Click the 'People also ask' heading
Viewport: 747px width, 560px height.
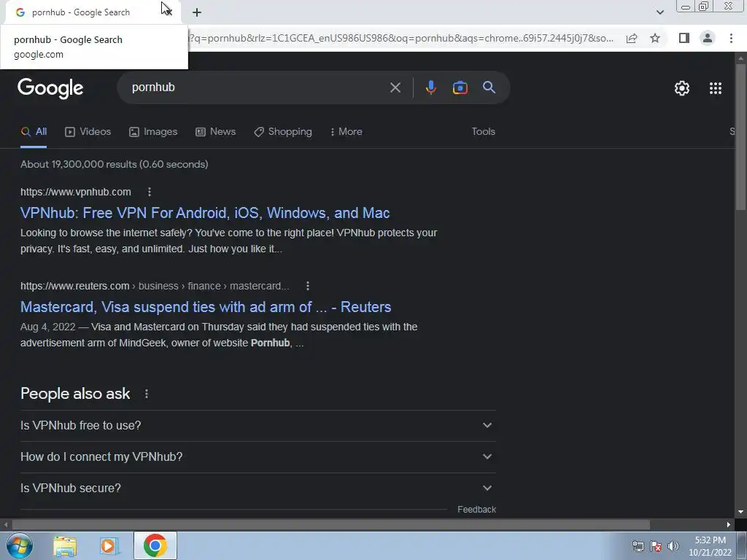click(x=75, y=394)
